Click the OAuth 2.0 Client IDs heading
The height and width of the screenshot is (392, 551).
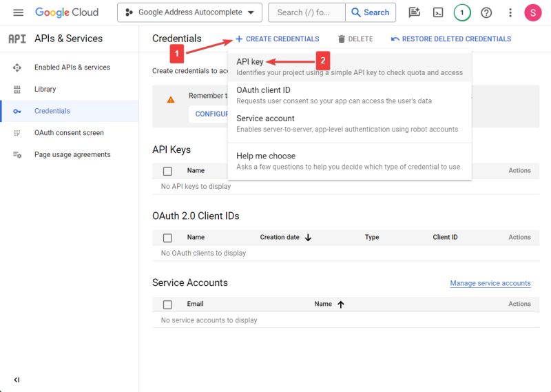click(196, 216)
